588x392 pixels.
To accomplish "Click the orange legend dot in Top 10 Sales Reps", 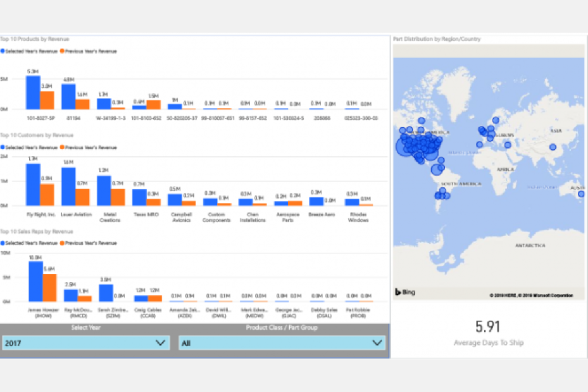I will [62, 243].
